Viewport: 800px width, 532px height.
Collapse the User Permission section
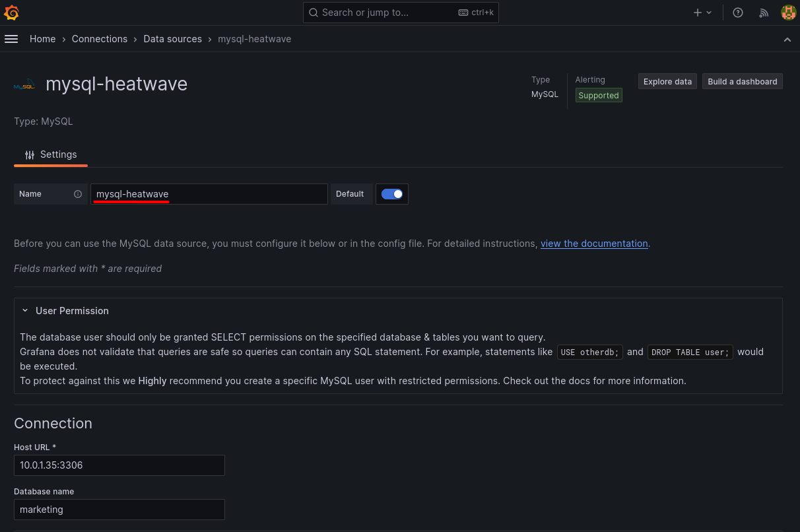click(25, 311)
